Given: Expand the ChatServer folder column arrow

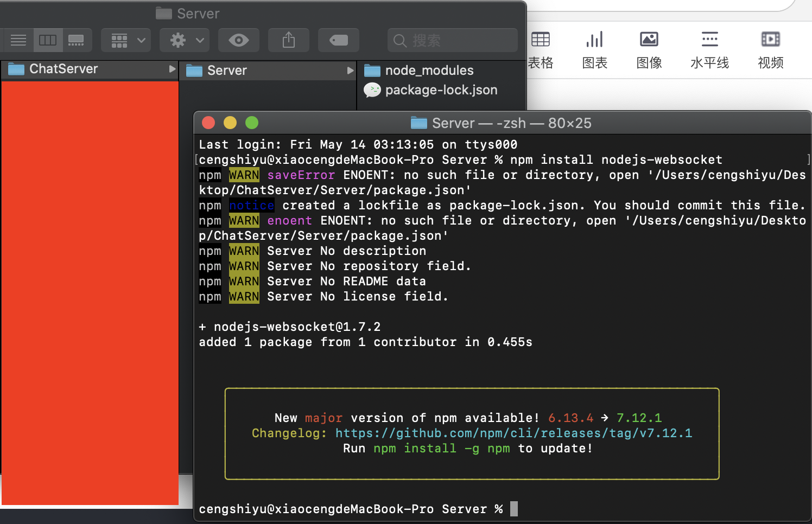Looking at the screenshot, I should point(173,69).
